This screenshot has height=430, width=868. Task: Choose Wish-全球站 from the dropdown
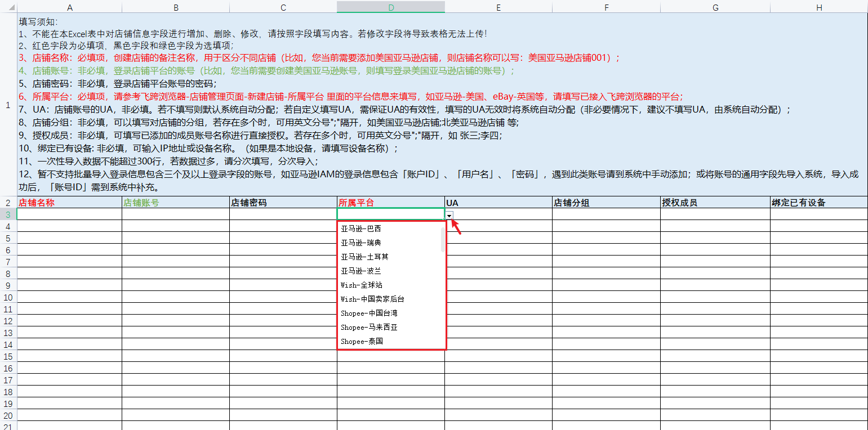click(x=361, y=285)
